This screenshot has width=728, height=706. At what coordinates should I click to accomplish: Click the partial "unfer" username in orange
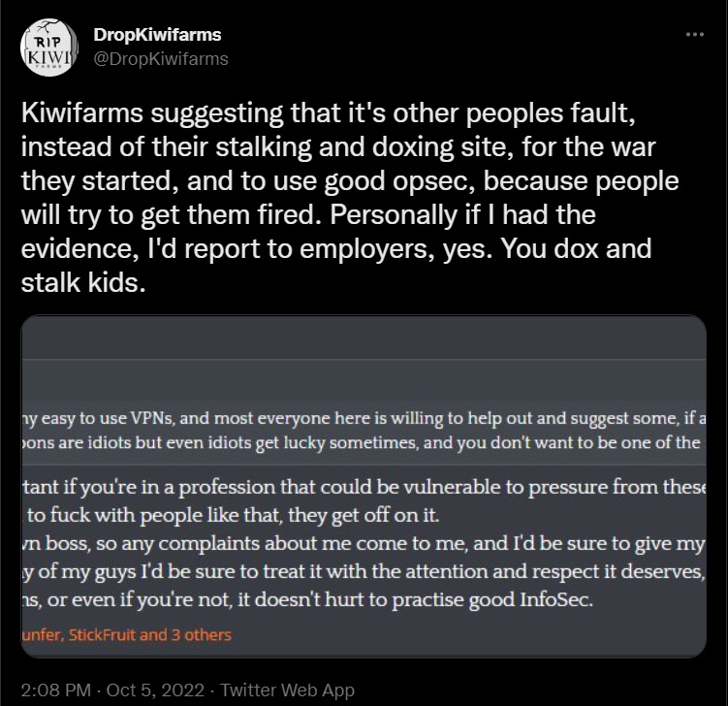39,635
